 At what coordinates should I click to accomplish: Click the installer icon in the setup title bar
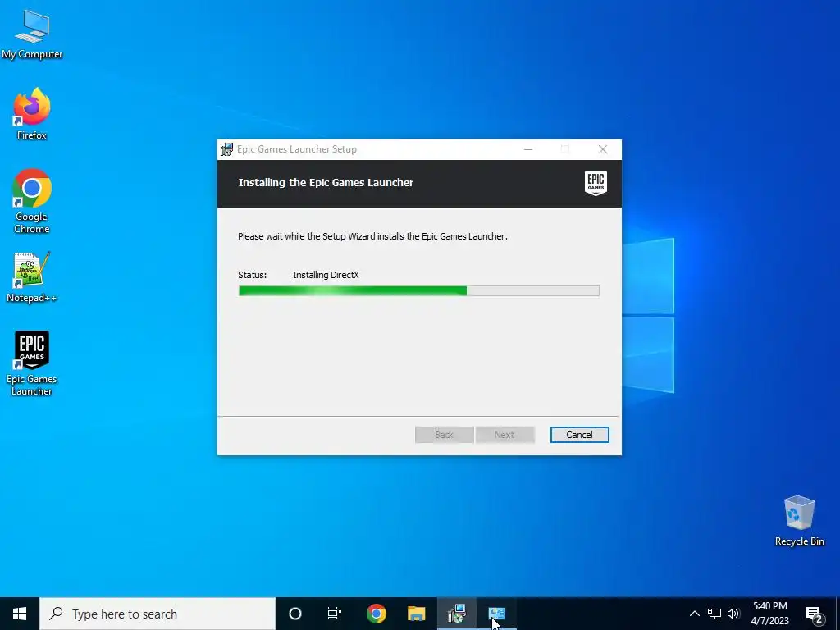(226, 149)
